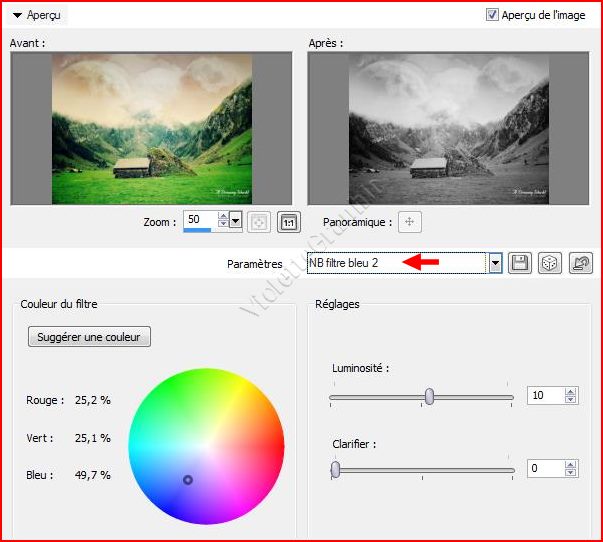
Task: Open the Paramètres preset dropdown
Action: tap(494, 263)
